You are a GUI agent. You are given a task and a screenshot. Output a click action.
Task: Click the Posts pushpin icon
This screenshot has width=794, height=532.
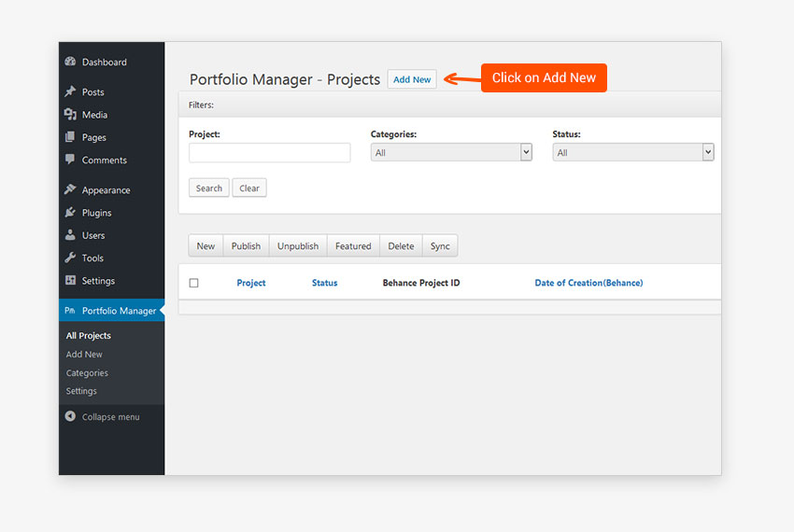pos(70,92)
